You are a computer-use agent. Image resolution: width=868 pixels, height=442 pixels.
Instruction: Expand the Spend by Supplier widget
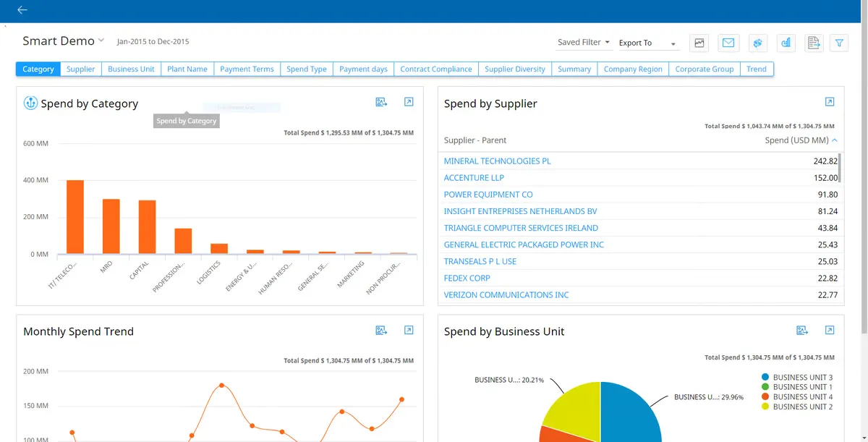click(830, 102)
